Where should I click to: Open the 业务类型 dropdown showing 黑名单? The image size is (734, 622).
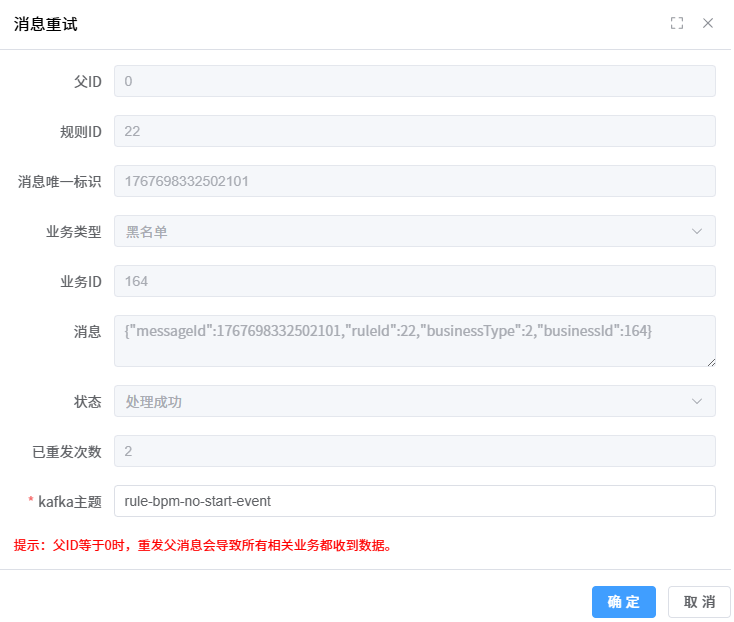(415, 231)
